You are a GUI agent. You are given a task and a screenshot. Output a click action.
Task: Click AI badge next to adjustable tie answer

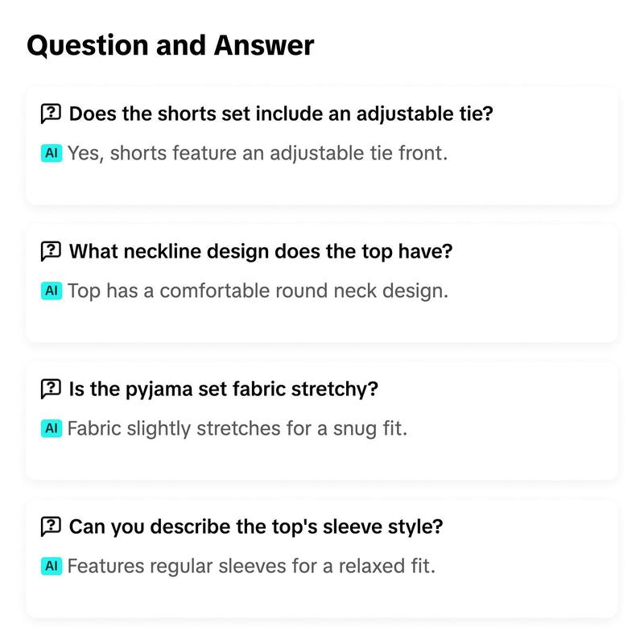coord(52,153)
